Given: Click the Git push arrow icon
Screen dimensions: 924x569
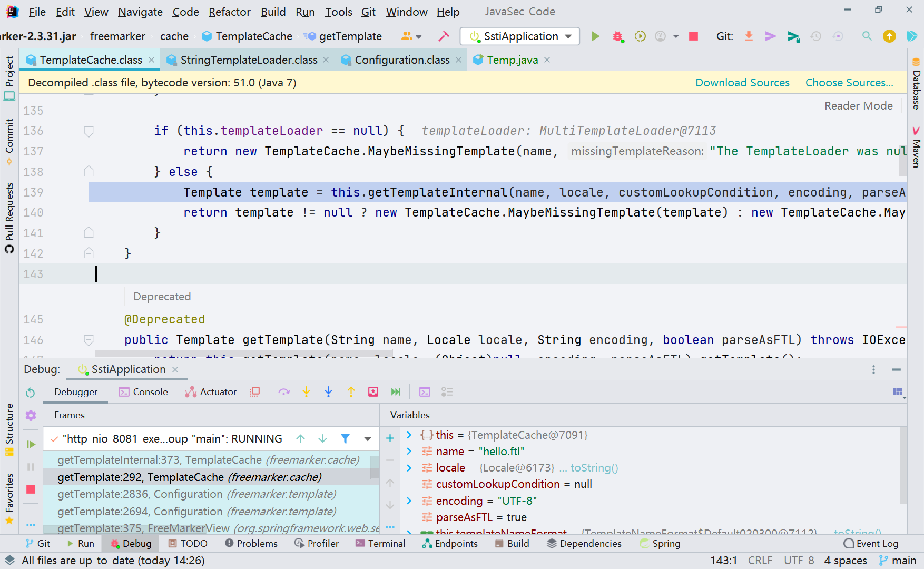Looking at the screenshot, I should 770,36.
